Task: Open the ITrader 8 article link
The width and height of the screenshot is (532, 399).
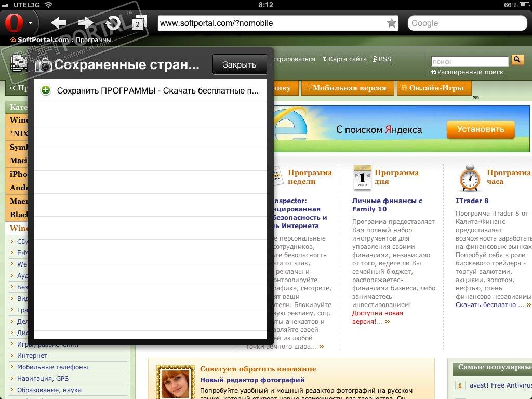Action: (x=472, y=201)
